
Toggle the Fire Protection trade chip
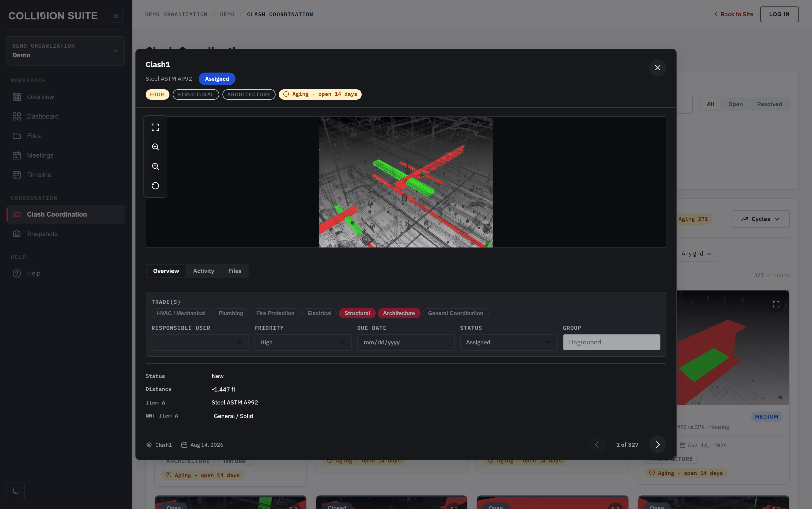(275, 313)
